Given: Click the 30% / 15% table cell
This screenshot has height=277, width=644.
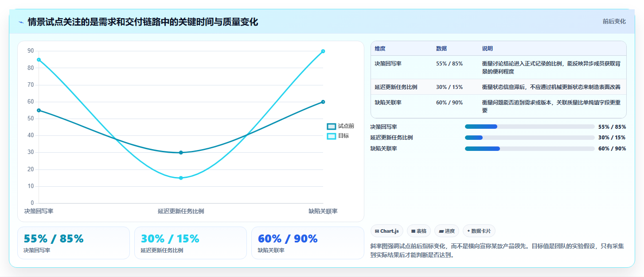Looking at the screenshot, I should (x=449, y=87).
